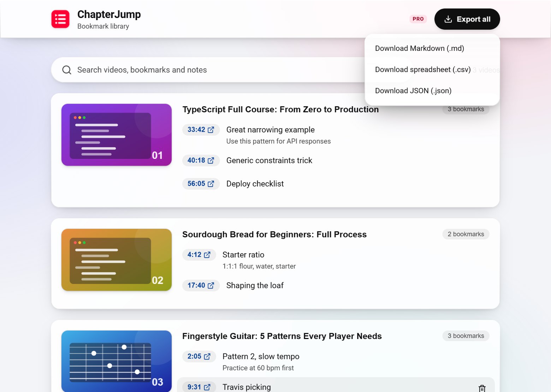This screenshot has height=392, width=551.
Task: Delete the Travis picking bookmark via trash icon
Action: pyautogui.click(x=482, y=388)
